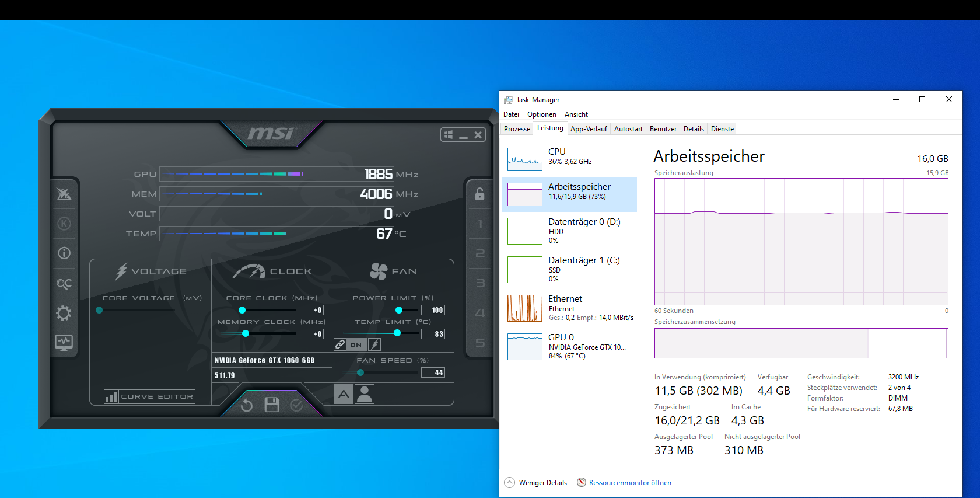Click the Speicherauslastung usage graph
The height and width of the screenshot is (498, 980).
click(x=801, y=242)
